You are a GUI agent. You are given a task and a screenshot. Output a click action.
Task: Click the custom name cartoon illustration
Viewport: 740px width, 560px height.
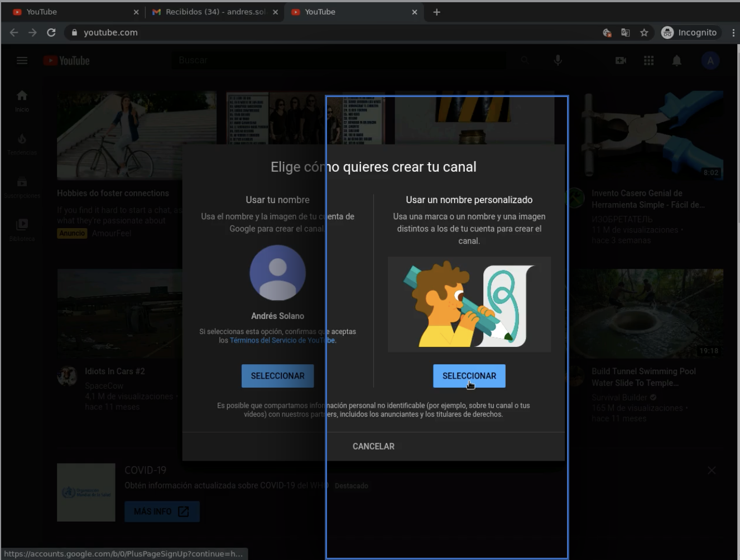[469, 305]
